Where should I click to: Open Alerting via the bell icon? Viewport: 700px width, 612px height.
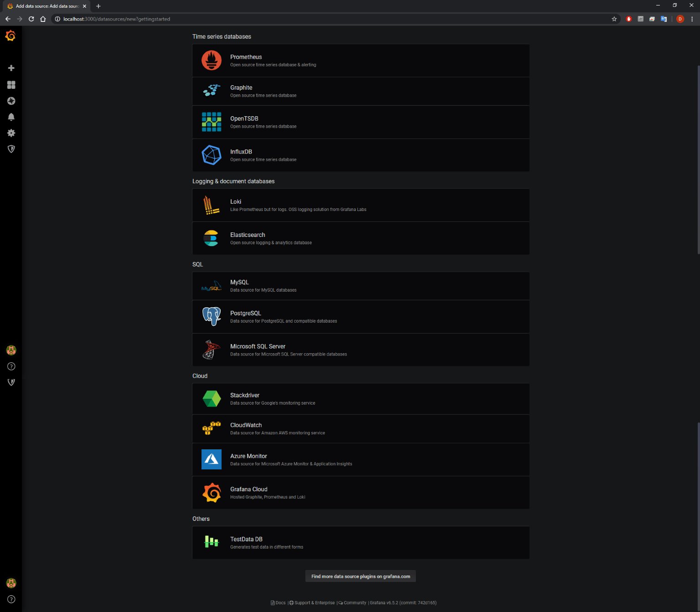click(x=11, y=117)
